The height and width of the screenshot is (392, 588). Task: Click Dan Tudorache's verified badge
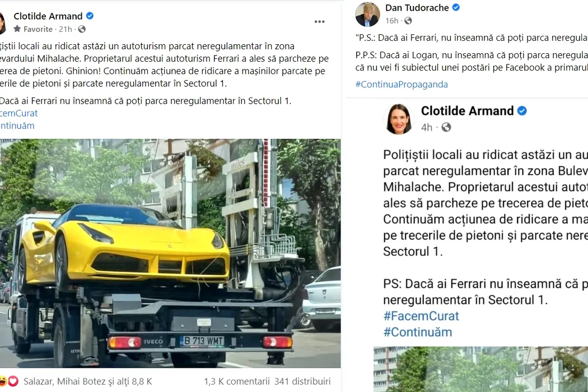[x=456, y=7]
